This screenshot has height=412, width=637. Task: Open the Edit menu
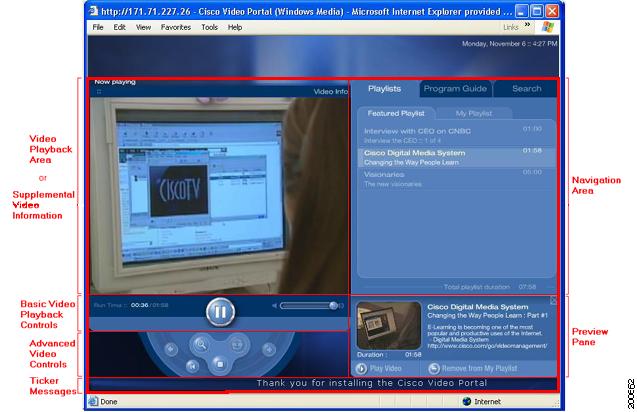tap(119, 27)
